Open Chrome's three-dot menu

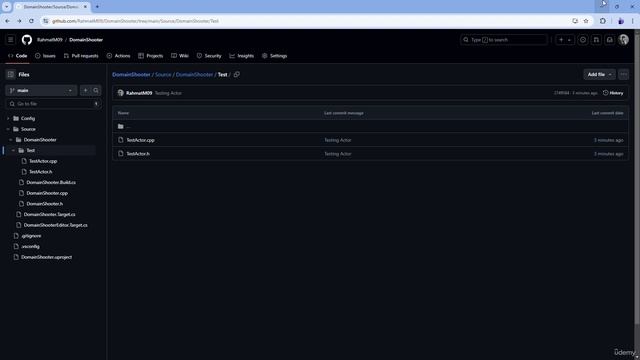coord(633,21)
